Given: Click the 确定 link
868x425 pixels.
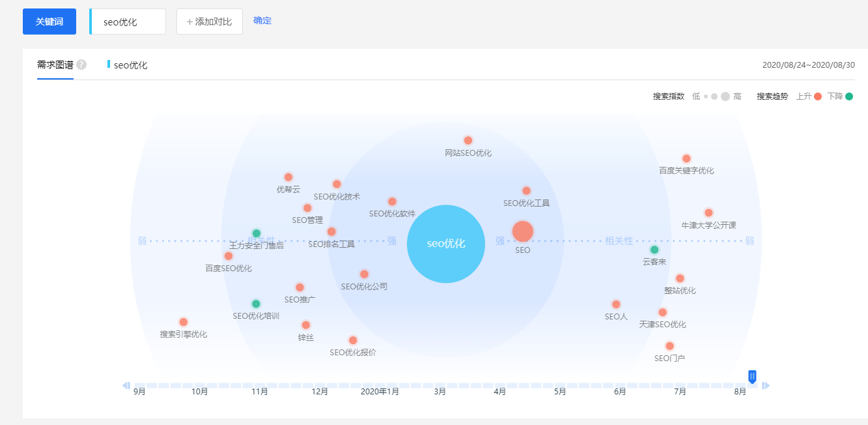Looking at the screenshot, I should 262,21.
